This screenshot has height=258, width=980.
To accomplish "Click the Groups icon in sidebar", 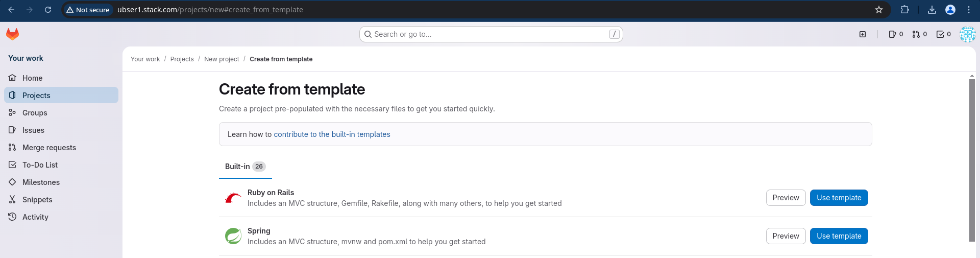I will (12, 112).
